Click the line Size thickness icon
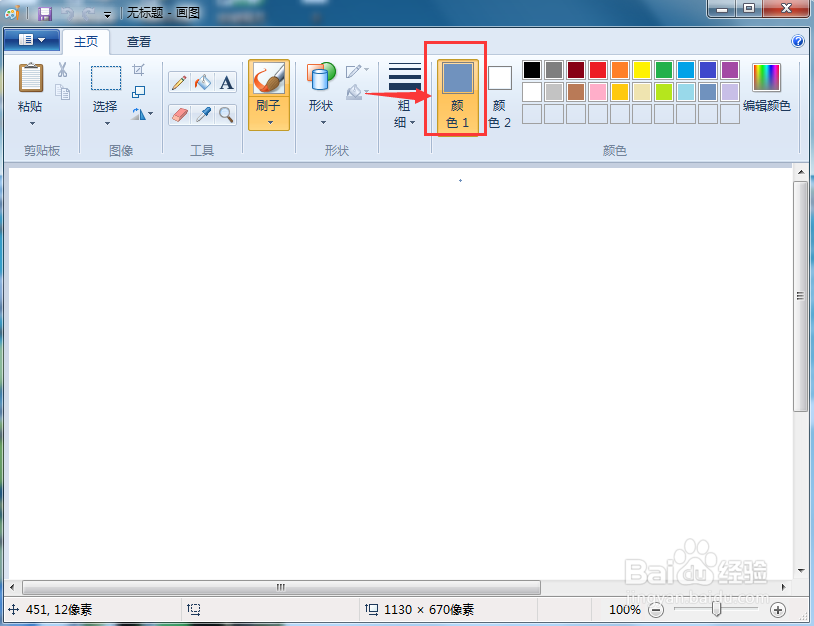This screenshot has height=626, width=814. coord(404,77)
